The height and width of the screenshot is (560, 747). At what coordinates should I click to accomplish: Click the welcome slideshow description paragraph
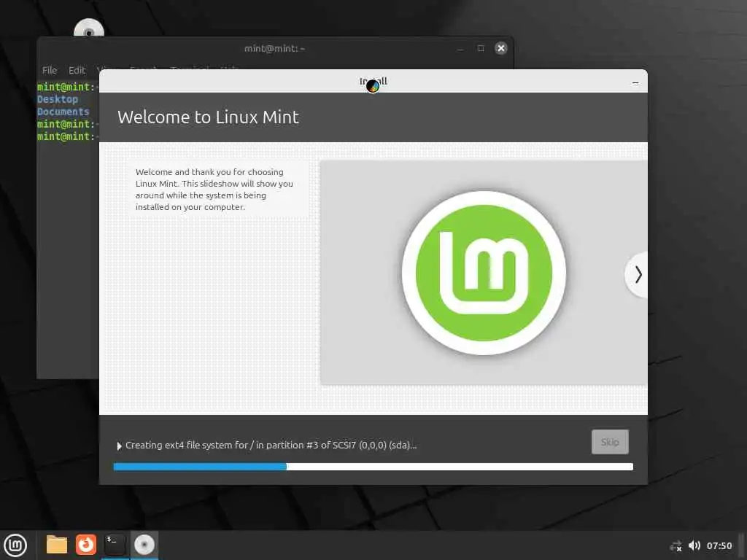point(214,190)
